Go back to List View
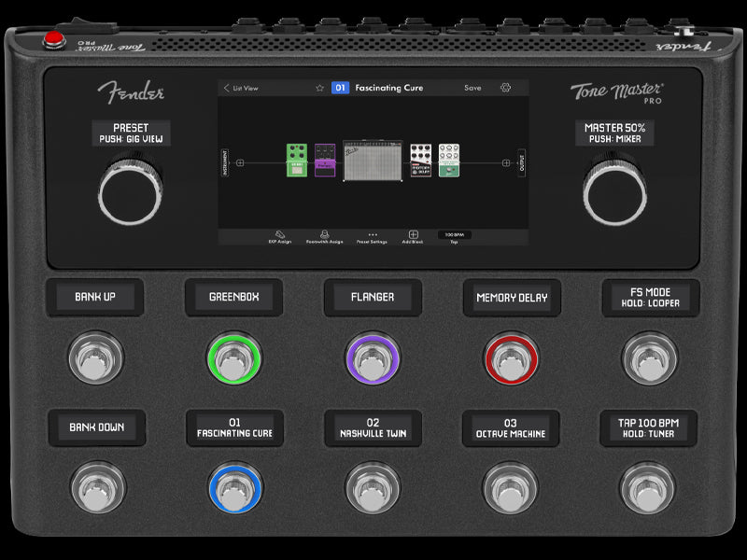This screenshot has height=560, width=747. tap(240, 88)
